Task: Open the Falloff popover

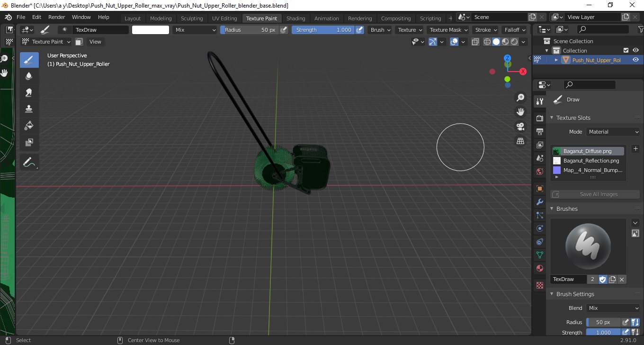Action: pyautogui.click(x=515, y=30)
